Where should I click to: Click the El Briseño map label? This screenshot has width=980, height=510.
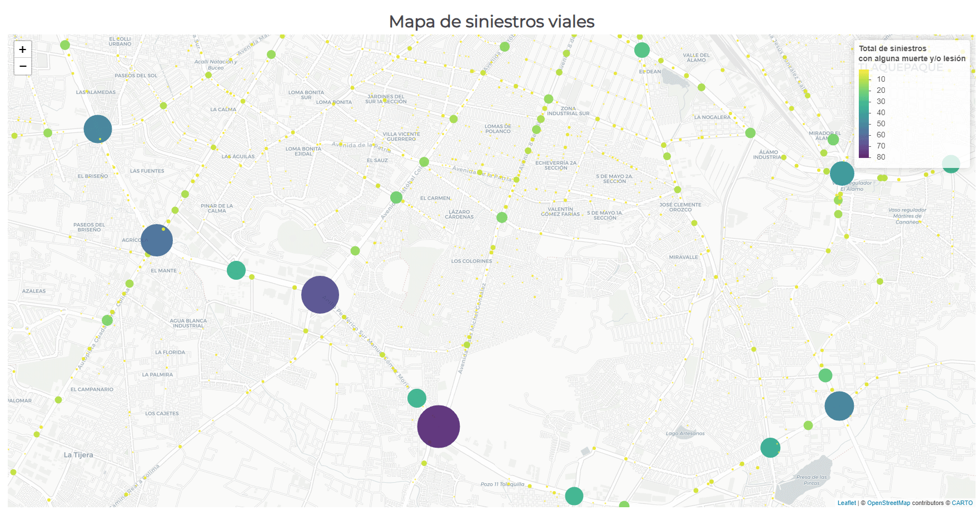(x=93, y=176)
